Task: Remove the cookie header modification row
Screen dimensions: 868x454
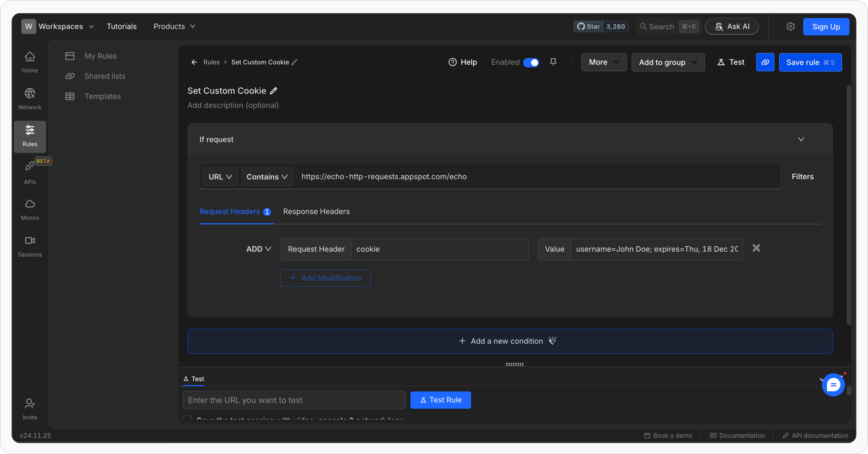Action: pos(756,248)
